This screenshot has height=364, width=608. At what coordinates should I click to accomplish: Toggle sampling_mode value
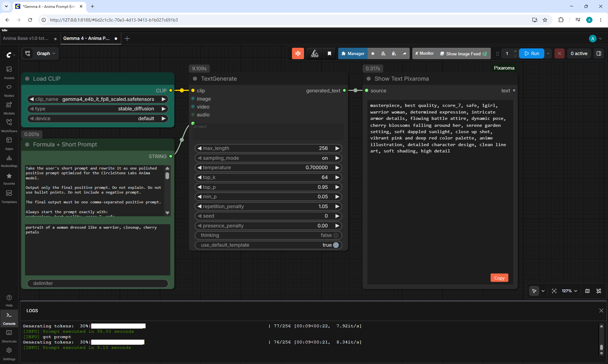point(268,158)
